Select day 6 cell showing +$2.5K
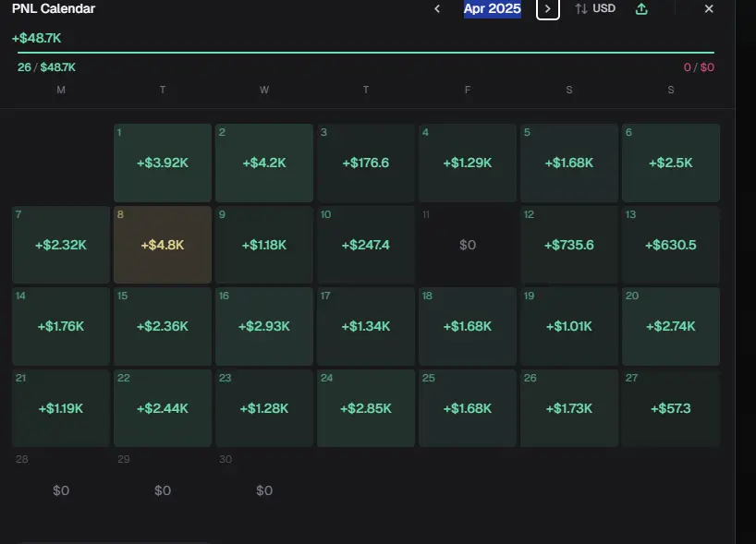The height and width of the screenshot is (544, 756). 671,163
